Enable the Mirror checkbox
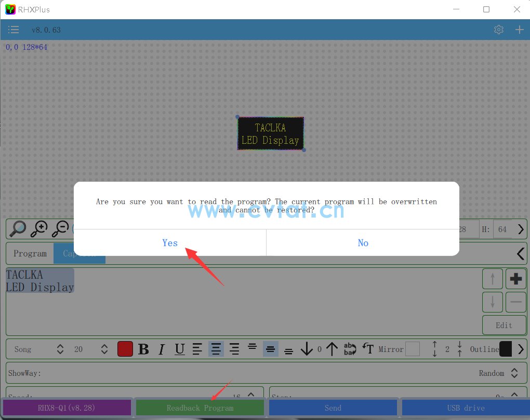 [413, 349]
